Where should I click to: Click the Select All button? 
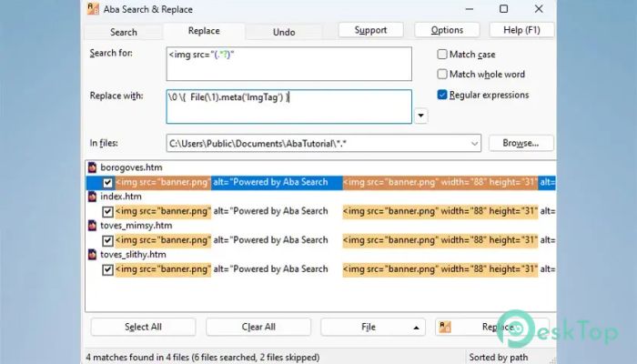tap(143, 327)
